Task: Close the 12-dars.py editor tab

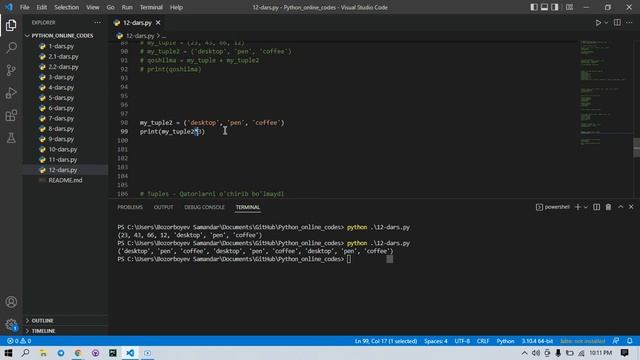Action: [158, 23]
